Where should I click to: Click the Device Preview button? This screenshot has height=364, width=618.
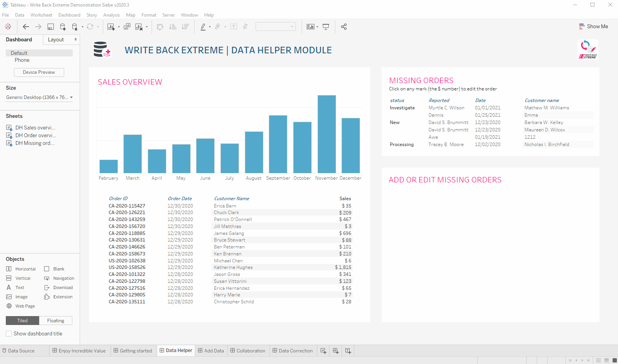point(39,72)
